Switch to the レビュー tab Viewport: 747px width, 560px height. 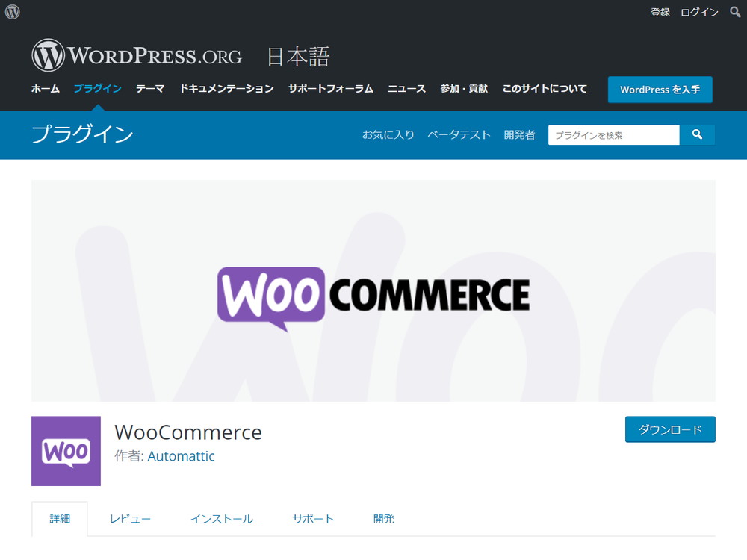tap(130, 519)
